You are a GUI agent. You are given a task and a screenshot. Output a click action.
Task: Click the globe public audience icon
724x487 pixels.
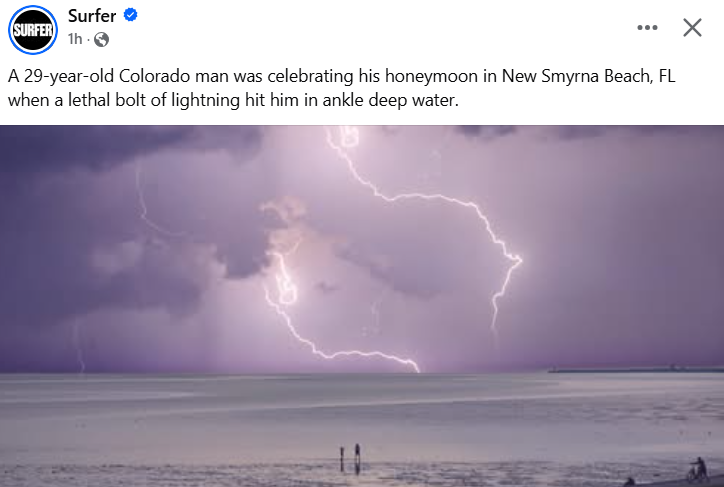click(x=102, y=40)
